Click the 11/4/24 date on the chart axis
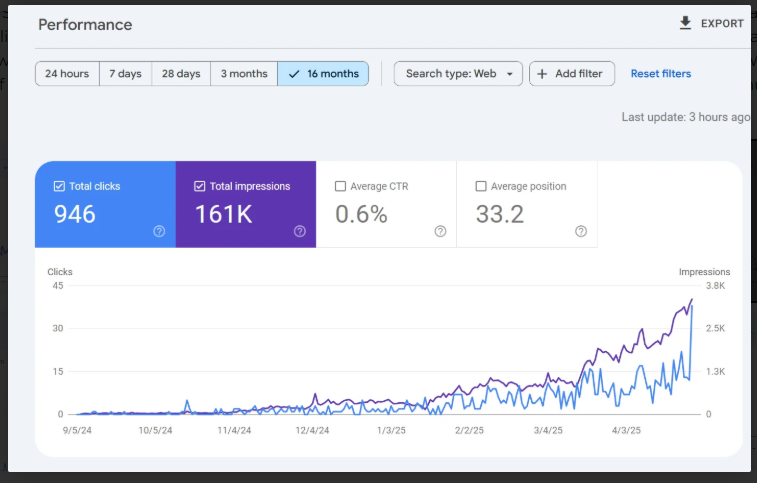The image size is (757, 483). click(234, 430)
